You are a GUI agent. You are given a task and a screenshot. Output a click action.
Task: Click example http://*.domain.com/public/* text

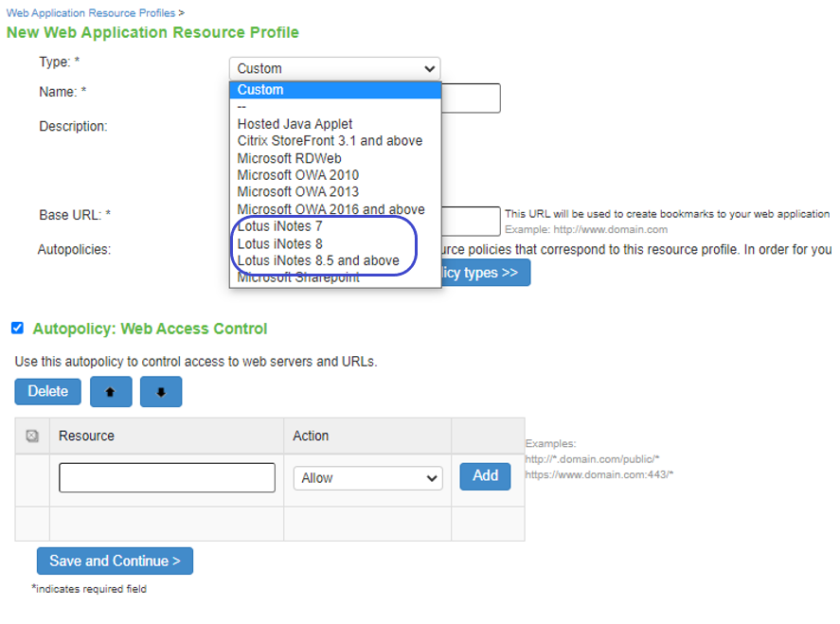coord(592,459)
